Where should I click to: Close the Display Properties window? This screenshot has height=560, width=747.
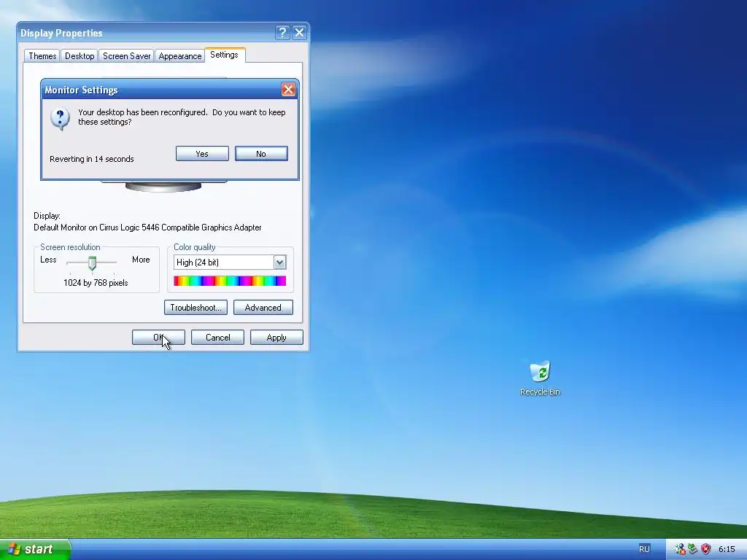coord(299,32)
